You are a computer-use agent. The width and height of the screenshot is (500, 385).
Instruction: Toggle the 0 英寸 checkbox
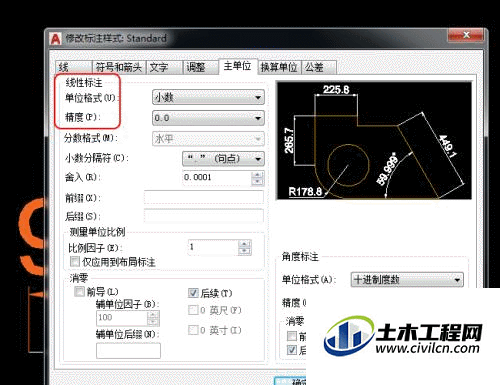(193, 330)
